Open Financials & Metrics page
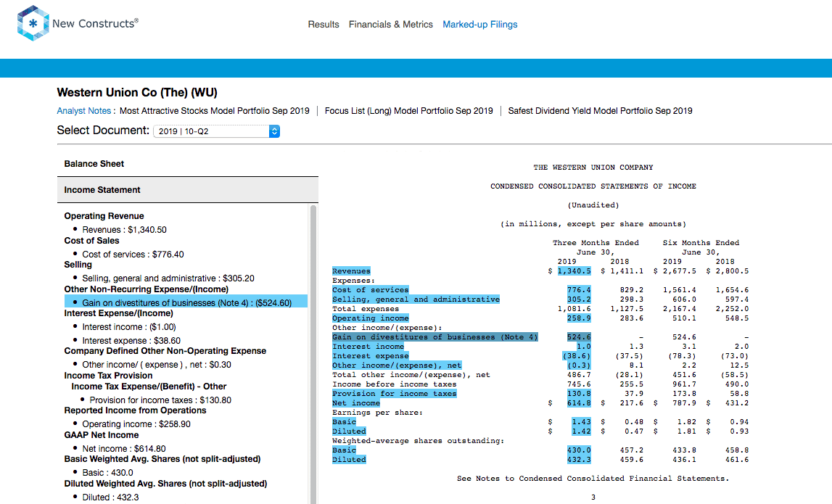Image resolution: width=832 pixels, height=504 pixels. coord(390,25)
